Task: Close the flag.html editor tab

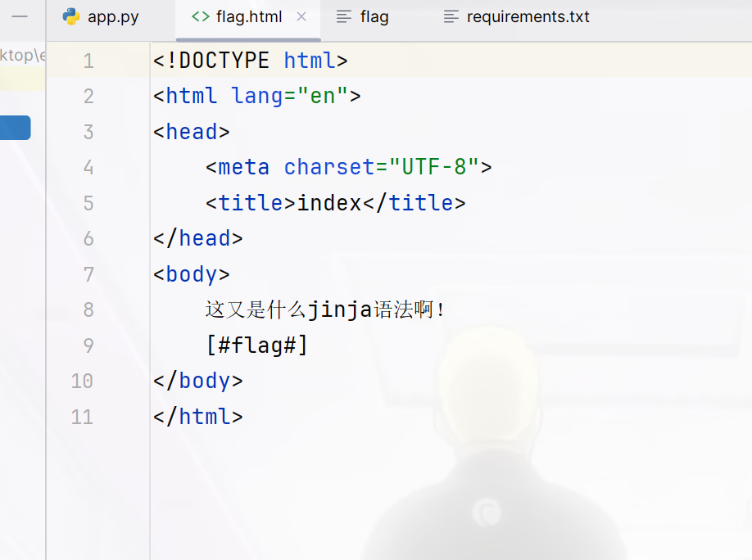Action: click(x=301, y=17)
